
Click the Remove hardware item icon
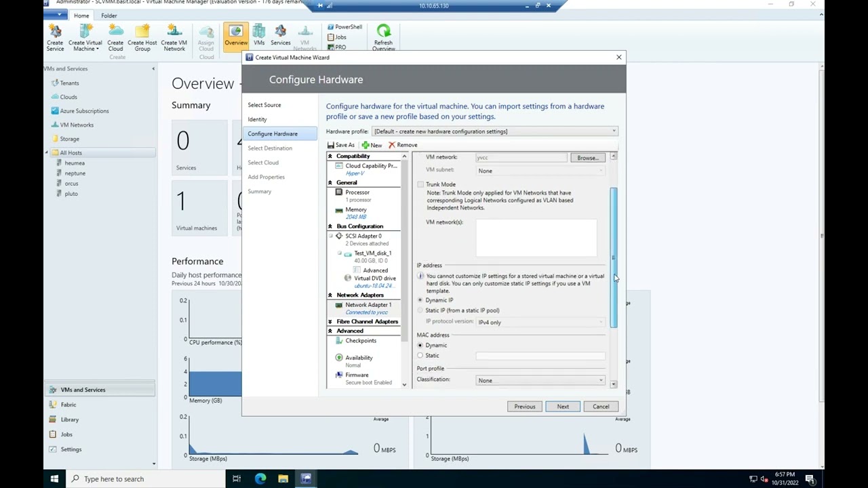point(403,145)
